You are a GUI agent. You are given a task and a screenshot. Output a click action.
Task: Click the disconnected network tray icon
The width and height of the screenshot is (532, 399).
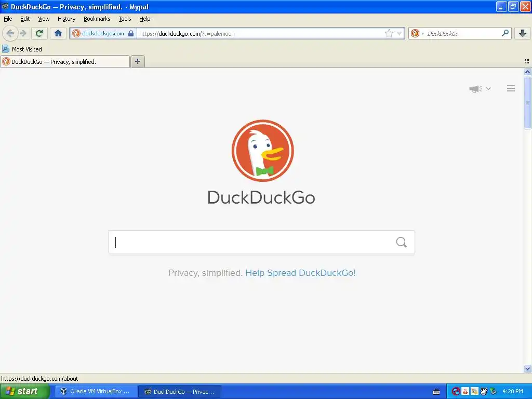[x=456, y=392]
